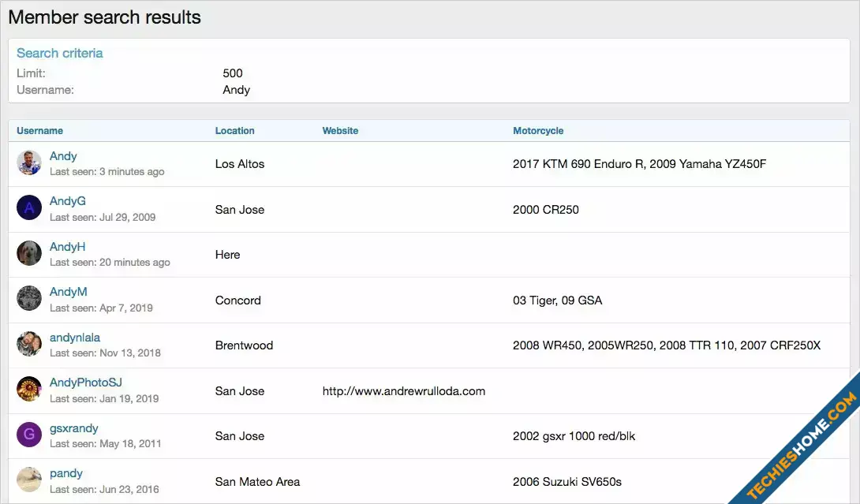The width and height of the screenshot is (860, 504).
Task: Go to AndyH's username link
Action: [67, 247]
